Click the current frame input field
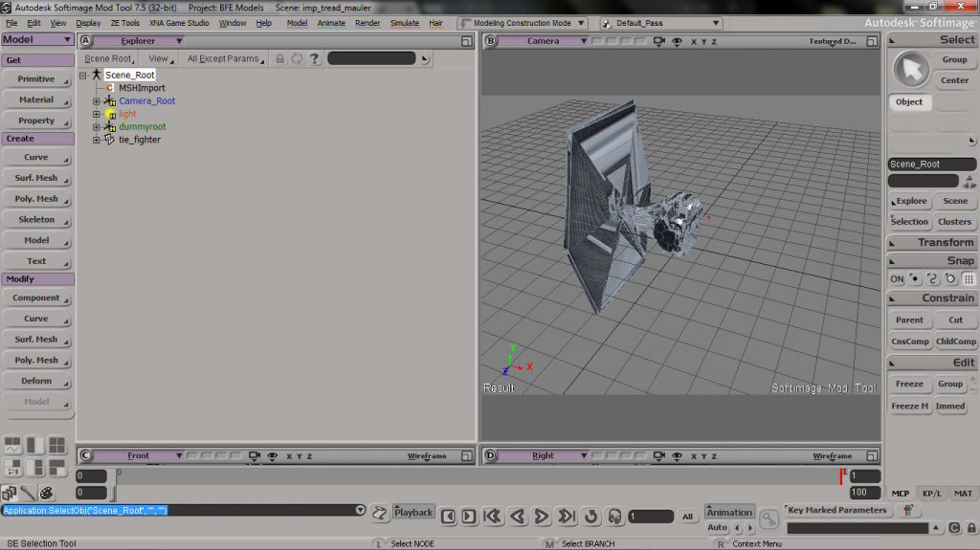Screen dimensions: 980x550 651,517
